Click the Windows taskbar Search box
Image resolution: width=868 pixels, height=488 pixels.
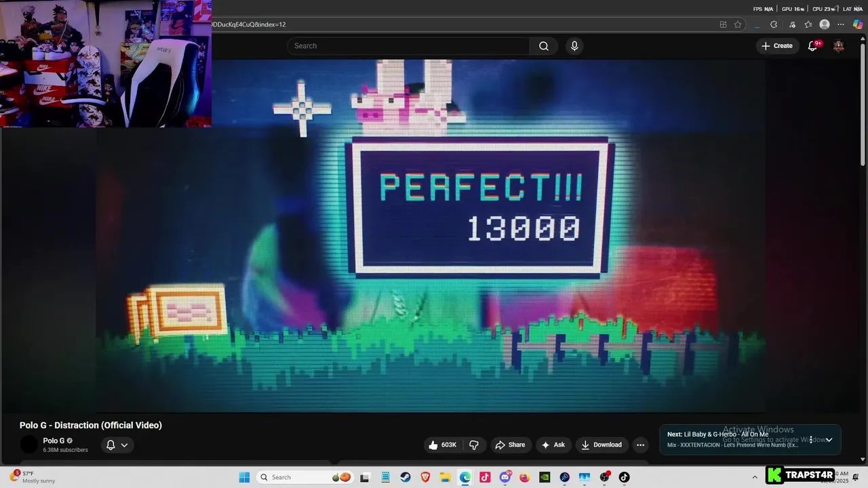coord(304,477)
